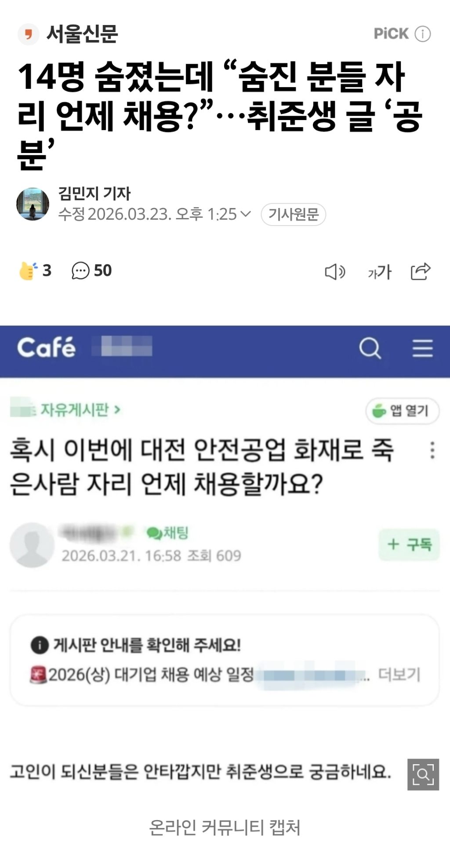Open the post's three-dot options menu
Image resolution: width=450 pixels, height=868 pixels.
point(432,450)
